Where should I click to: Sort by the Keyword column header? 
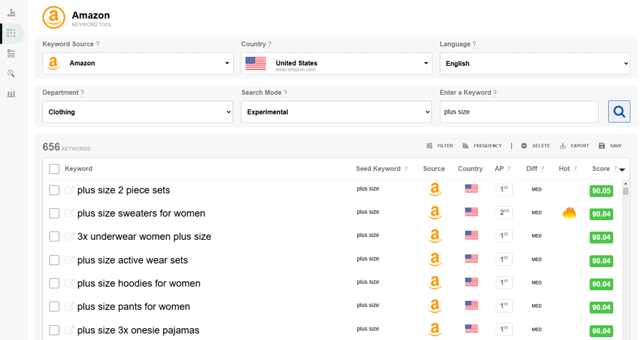coord(78,168)
